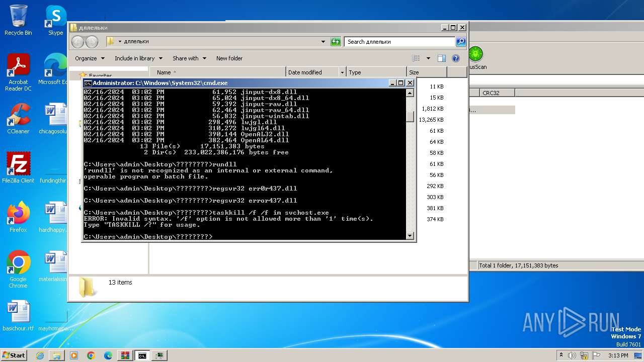This screenshot has width=644, height=362.
Task: Open media player from the taskbar
Action: tap(74, 355)
